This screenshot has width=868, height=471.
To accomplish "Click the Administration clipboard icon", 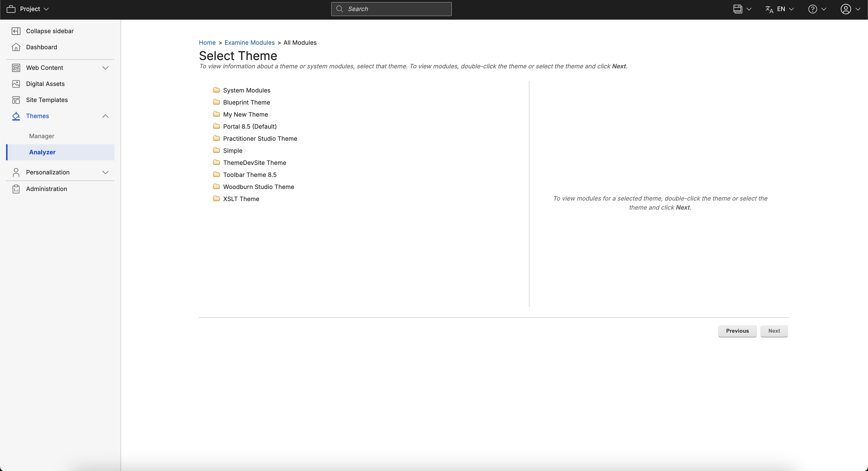I will coord(16,189).
